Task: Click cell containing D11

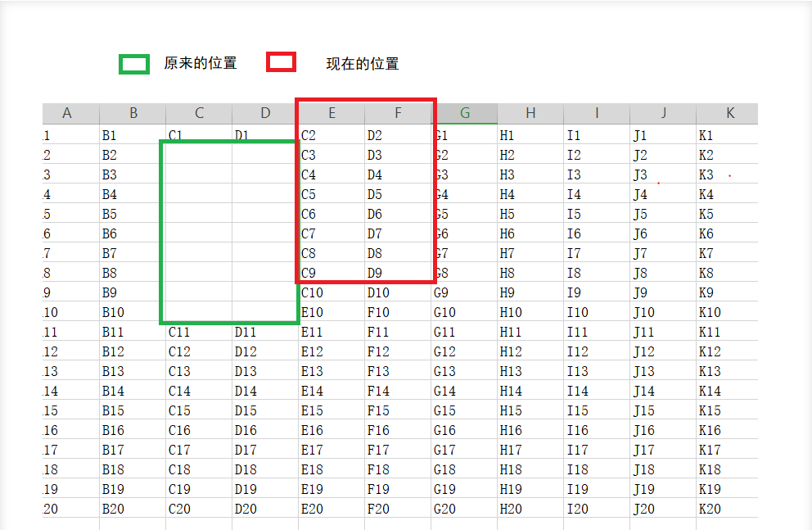Action: point(265,332)
